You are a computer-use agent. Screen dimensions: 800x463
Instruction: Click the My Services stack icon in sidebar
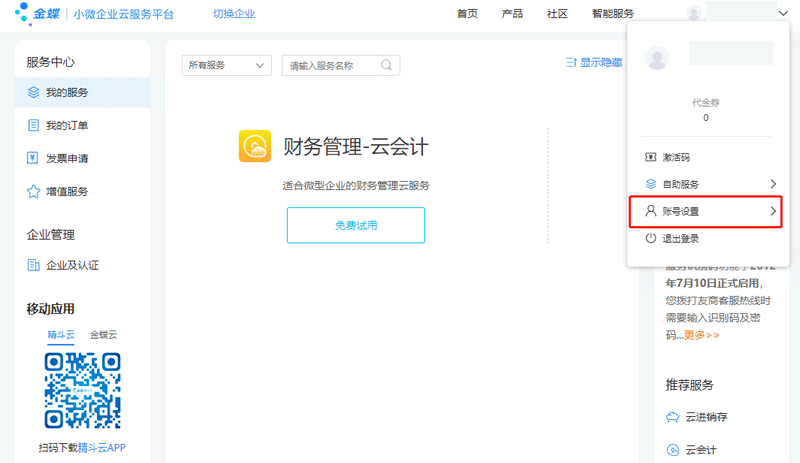click(x=33, y=92)
